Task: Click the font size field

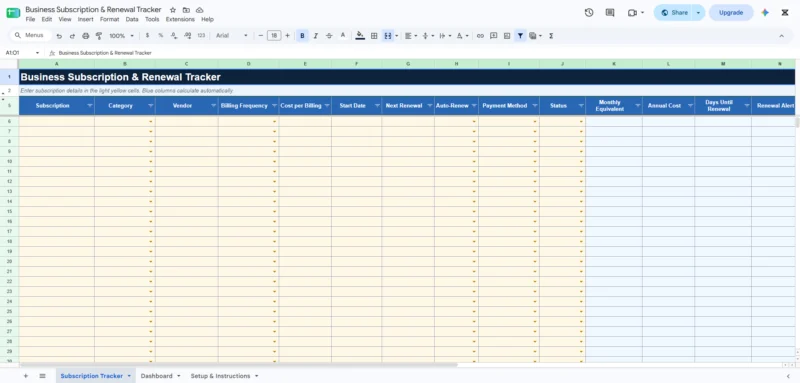Action: [274, 36]
